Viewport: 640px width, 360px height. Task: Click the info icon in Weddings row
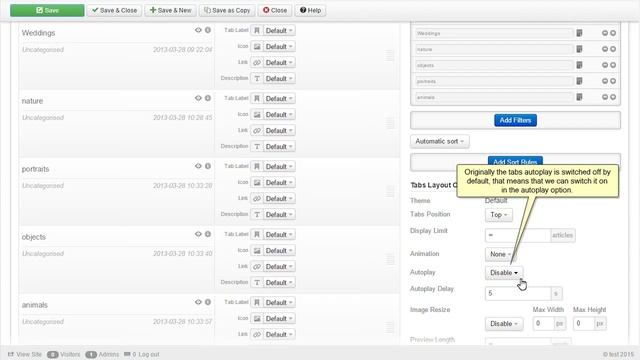click(208, 30)
